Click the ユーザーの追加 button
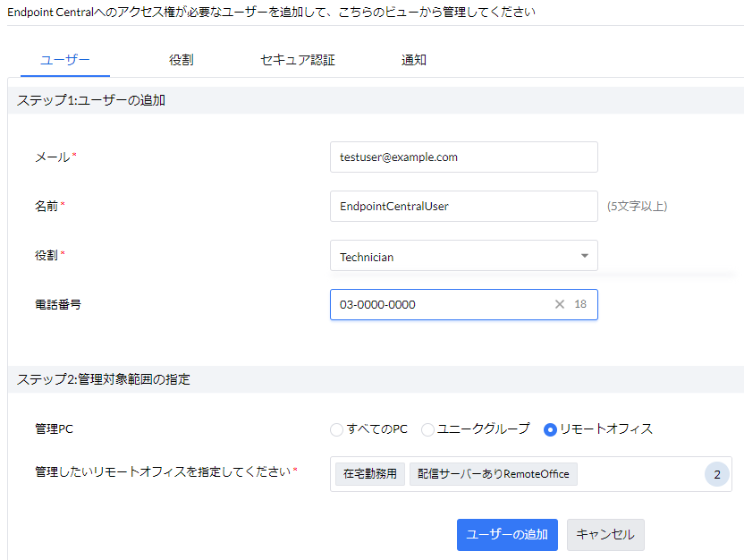 point(507,534)
